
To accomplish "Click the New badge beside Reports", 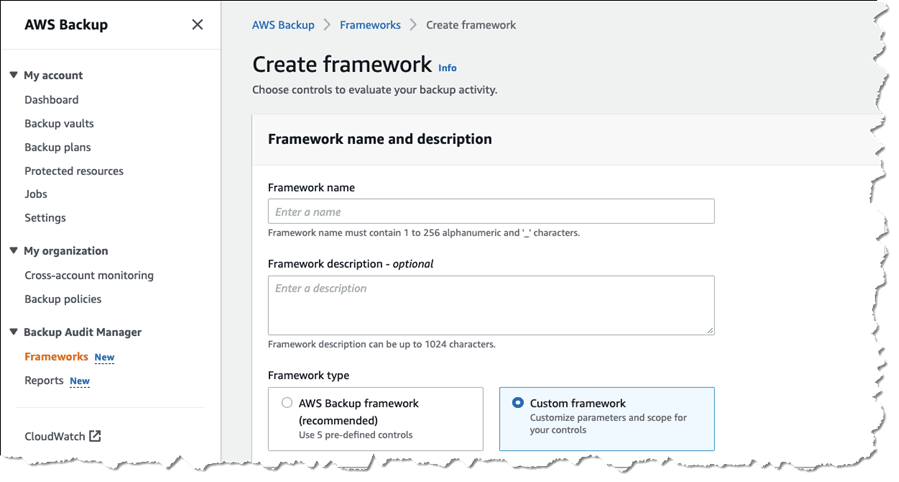I will (x=80, y=381).
